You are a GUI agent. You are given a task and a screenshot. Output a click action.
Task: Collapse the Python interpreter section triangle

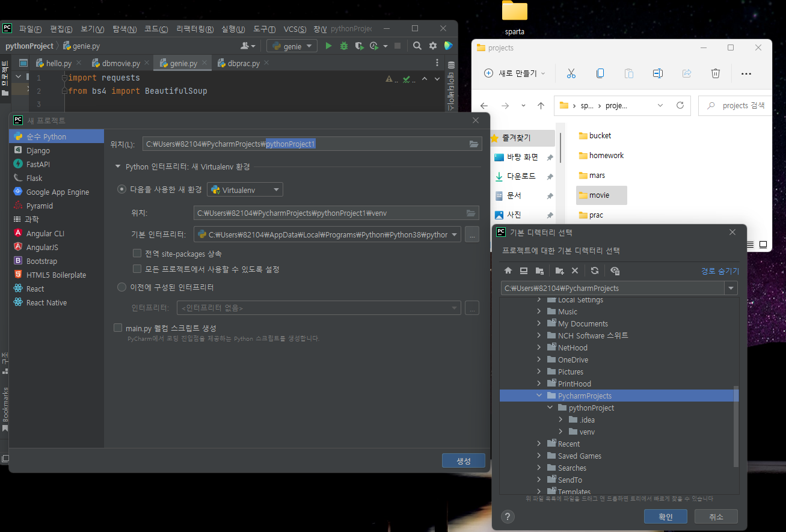117,167
